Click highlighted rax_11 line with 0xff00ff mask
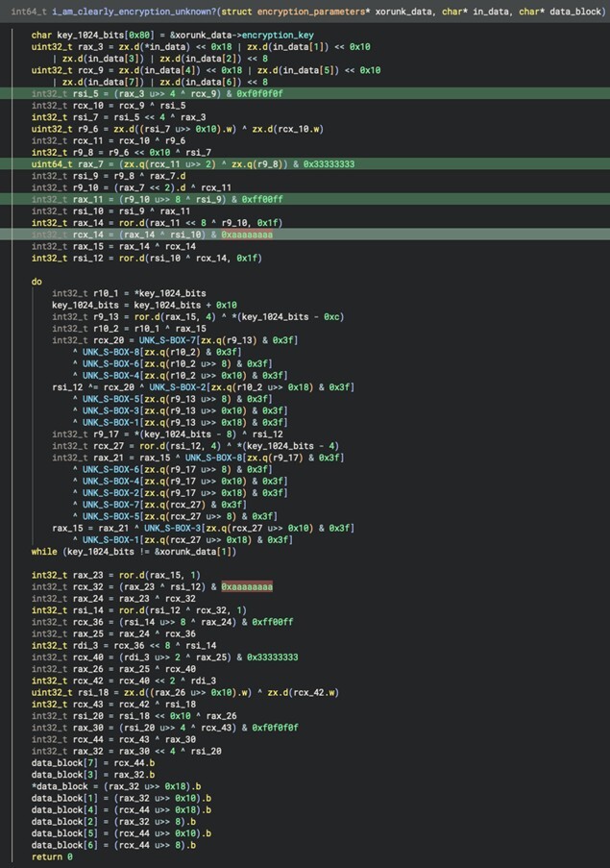The height and width of the screenshot is (868, 610). coord(305,199)
